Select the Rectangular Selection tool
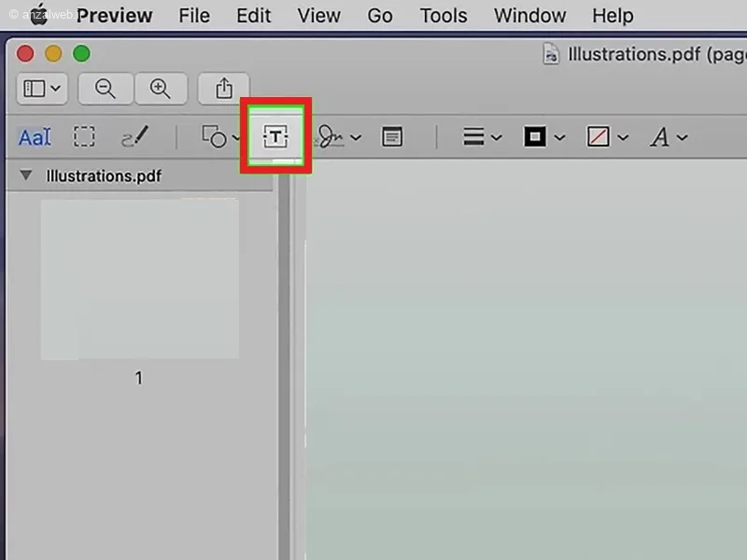747x560 pixels. pyautogui.click(x=84, y=136)
